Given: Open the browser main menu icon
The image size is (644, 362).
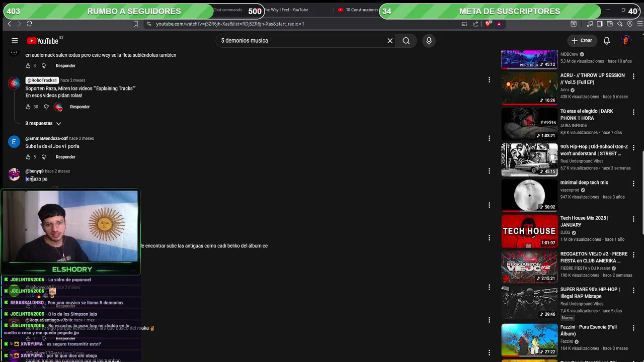Looking at the screenshot, I should (640, 24).
